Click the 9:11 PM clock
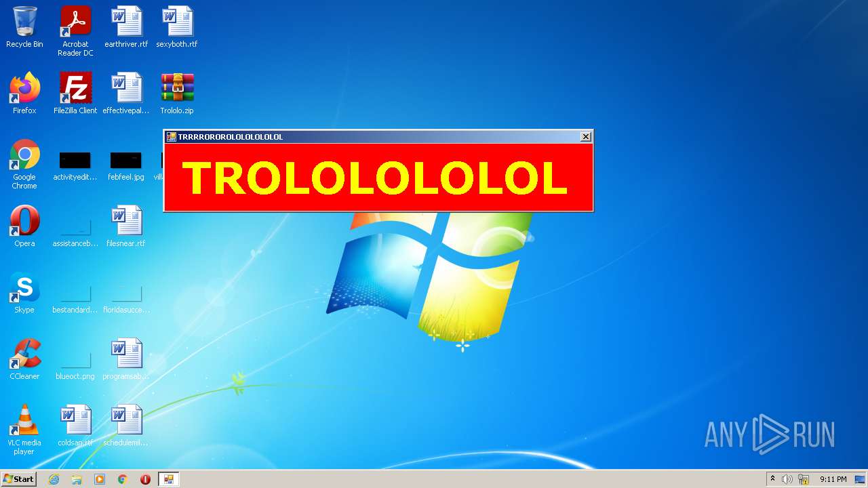This screenshot has width=868, height=488. tap(833, 479)
